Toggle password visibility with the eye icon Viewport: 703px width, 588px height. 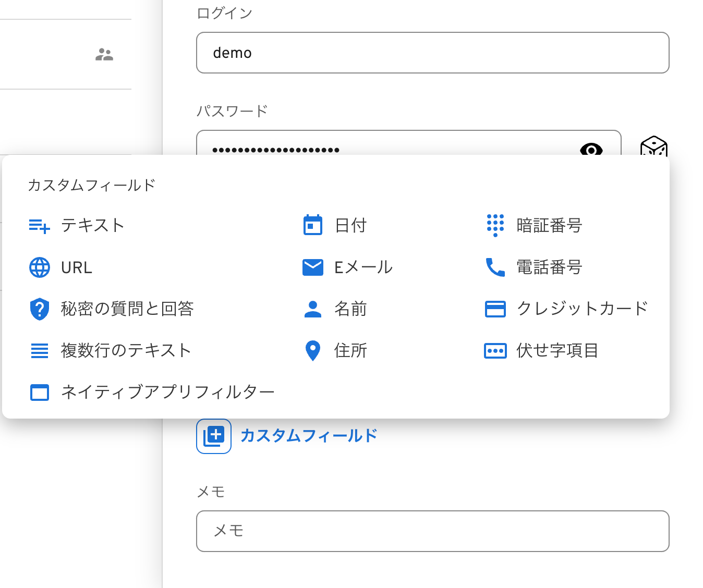(591, 149)
